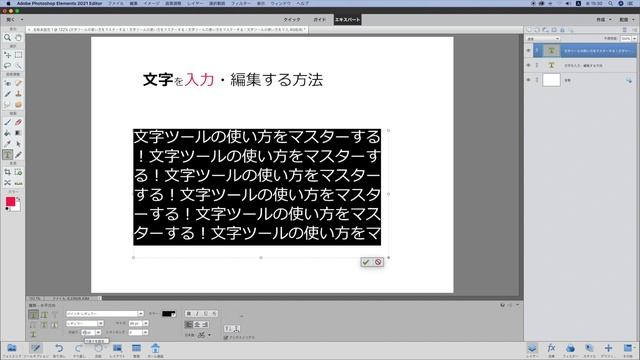Open the Share dropdown at top right

627,20
